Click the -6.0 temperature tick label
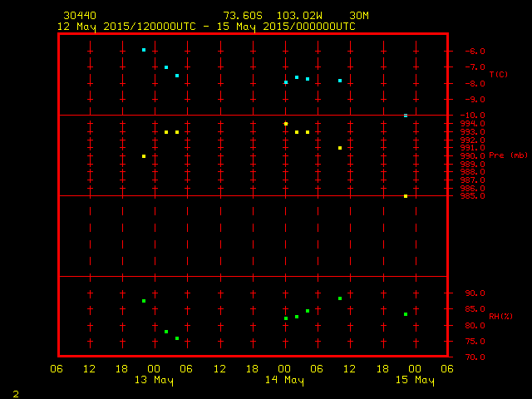532x399 pixels. (475, 52)
